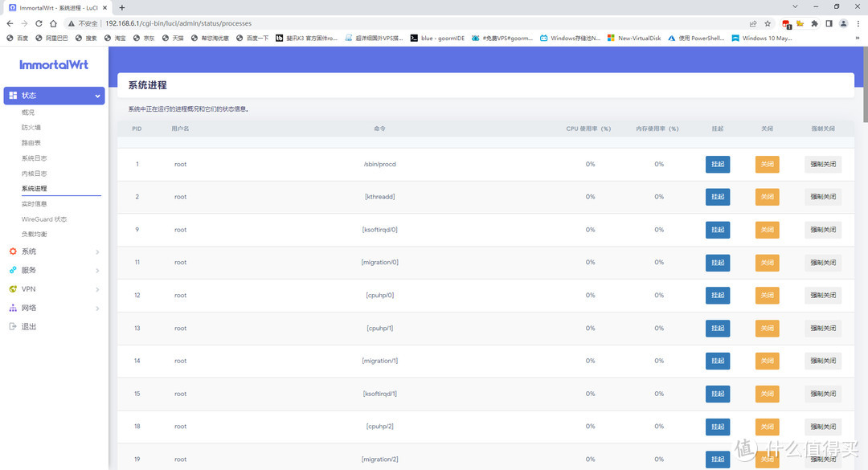Click 强制关闭 for [cpuhp/2] process
Viewport: 868px width, 470px height.
823,427
